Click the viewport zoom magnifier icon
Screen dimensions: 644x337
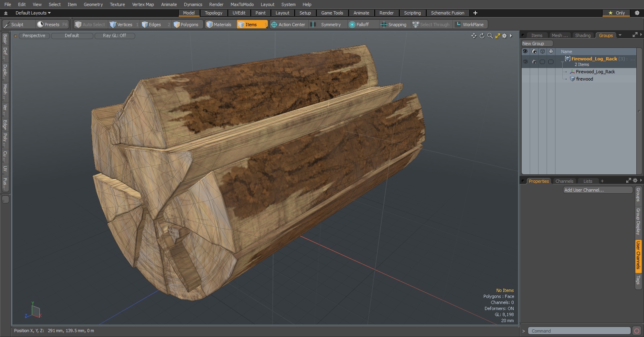coord(490,36)
